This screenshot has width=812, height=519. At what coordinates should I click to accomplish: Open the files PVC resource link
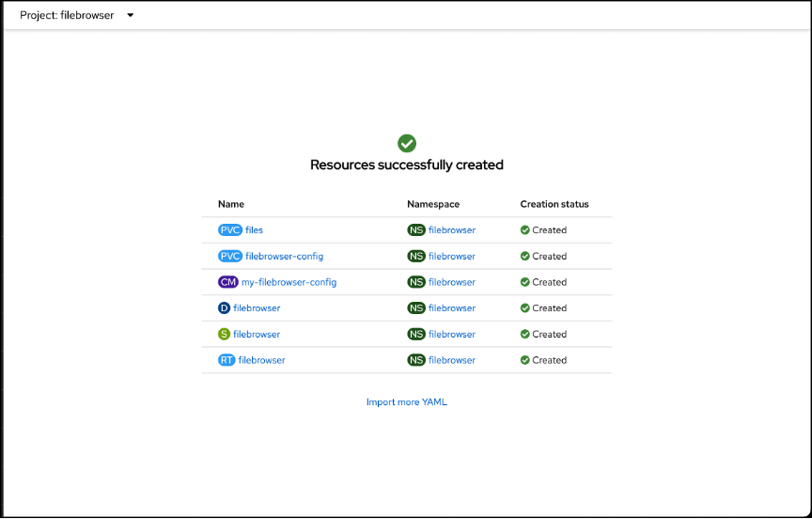255,229
